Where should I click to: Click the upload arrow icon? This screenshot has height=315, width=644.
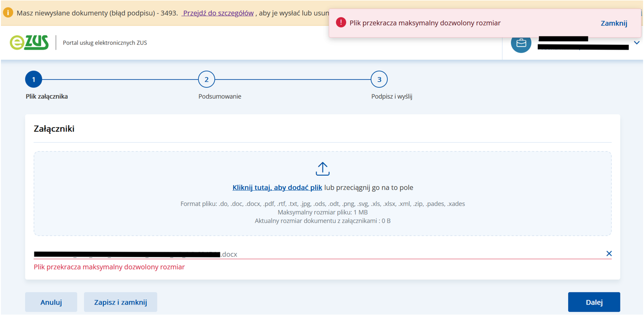point(322,169)
